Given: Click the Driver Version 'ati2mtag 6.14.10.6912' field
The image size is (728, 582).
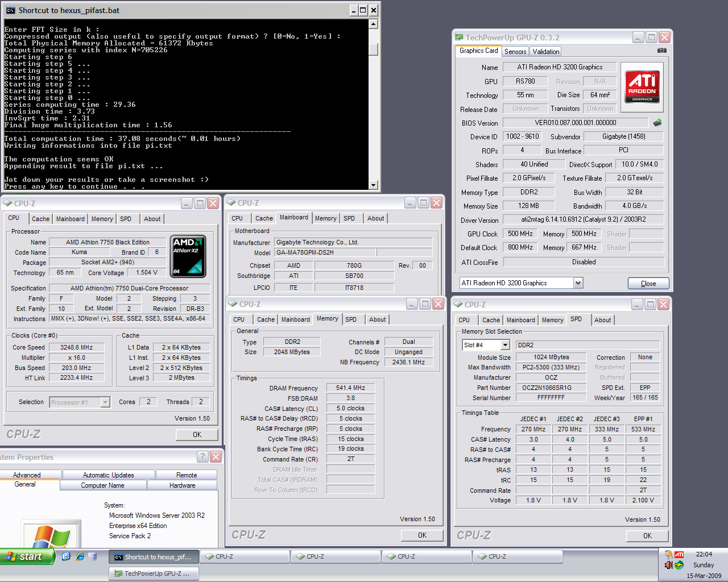Looking at the screenshot, I should point(584,219).
